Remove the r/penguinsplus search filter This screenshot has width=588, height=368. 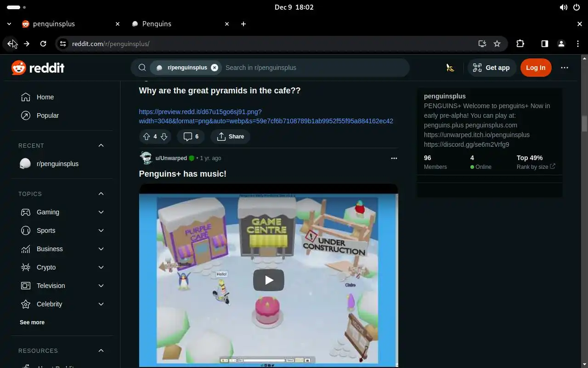pyautogui.click(x=215, y=68)
